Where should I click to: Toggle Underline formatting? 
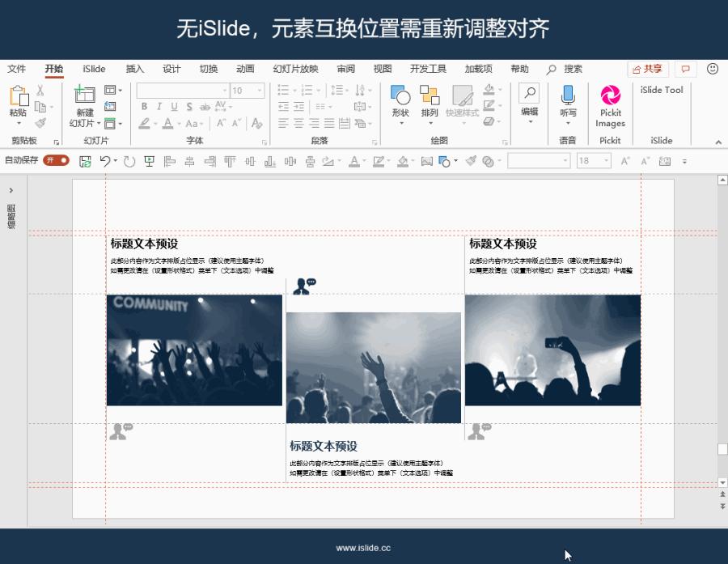click(x=174, y=107)
